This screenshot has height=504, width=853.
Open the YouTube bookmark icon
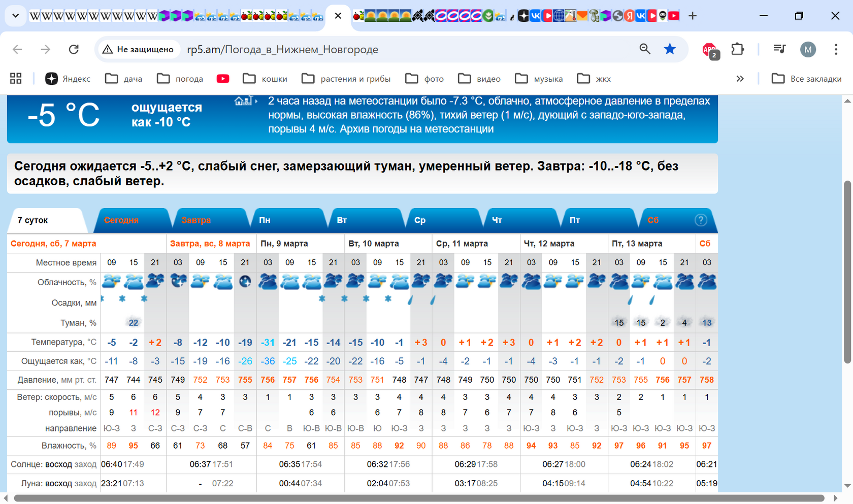pyautogui.click(x=222, y=79)
